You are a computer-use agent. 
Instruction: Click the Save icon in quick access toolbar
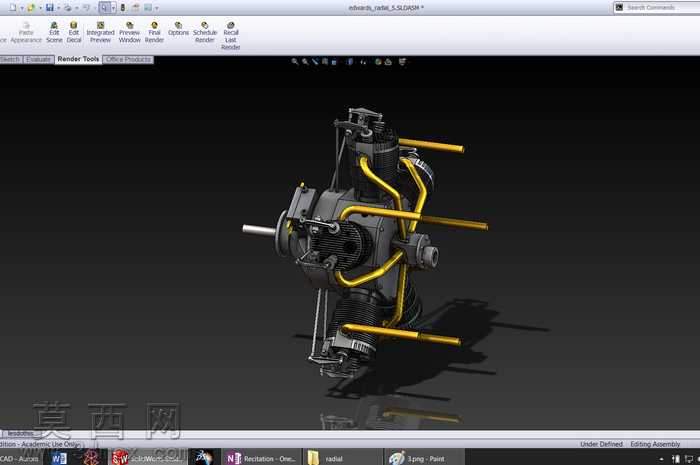pos(50,8)
